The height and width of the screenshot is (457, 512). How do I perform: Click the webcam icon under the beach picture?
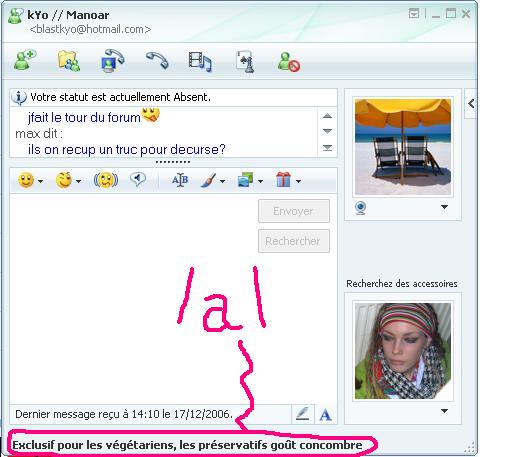point(361,208)
